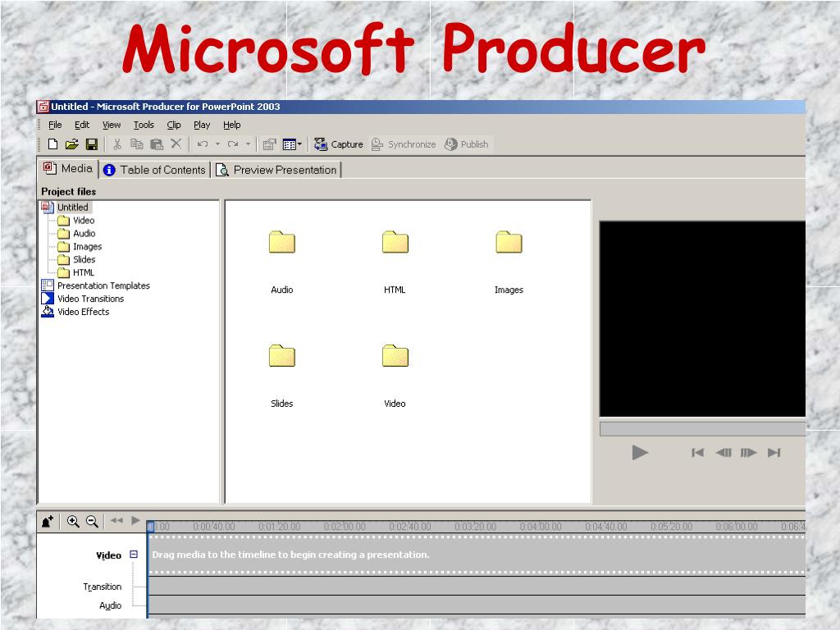Open the File menu
This screenshot has width=840, height=630.
click(x=55, y=125)
